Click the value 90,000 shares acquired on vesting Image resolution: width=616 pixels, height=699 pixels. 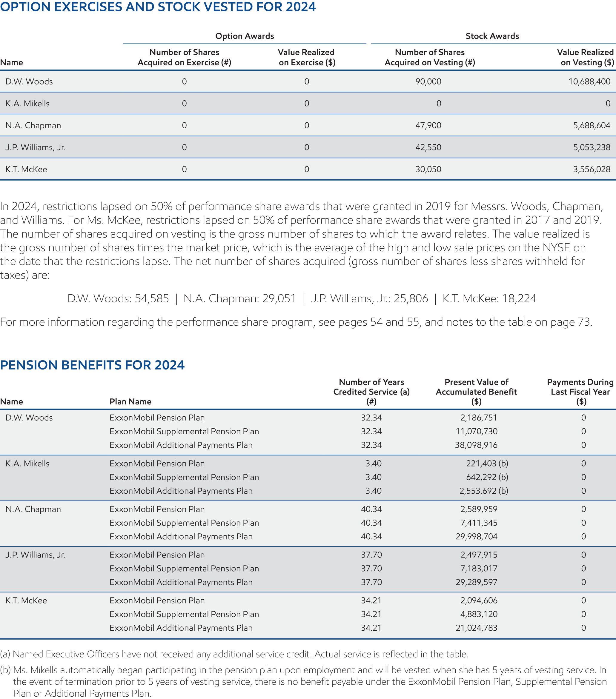point(428,81)
